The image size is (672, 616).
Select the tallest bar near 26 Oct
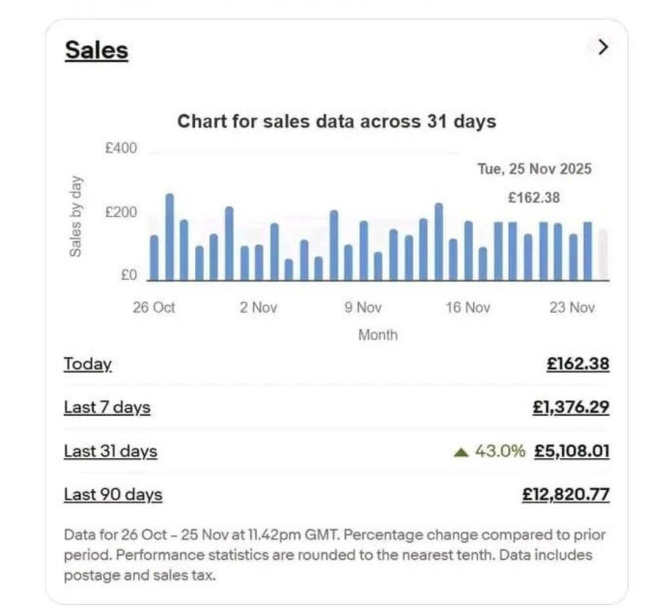pos(170,237)
